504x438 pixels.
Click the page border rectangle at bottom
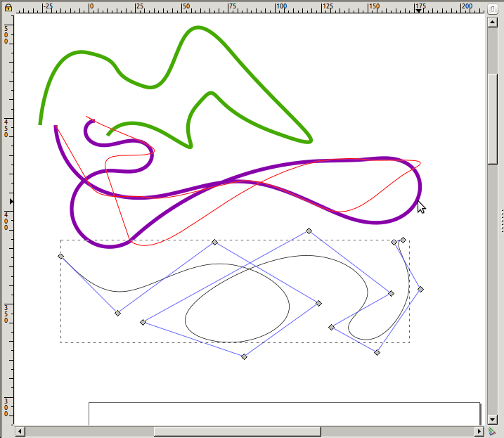pyautogui.click(x=281, y=403)
